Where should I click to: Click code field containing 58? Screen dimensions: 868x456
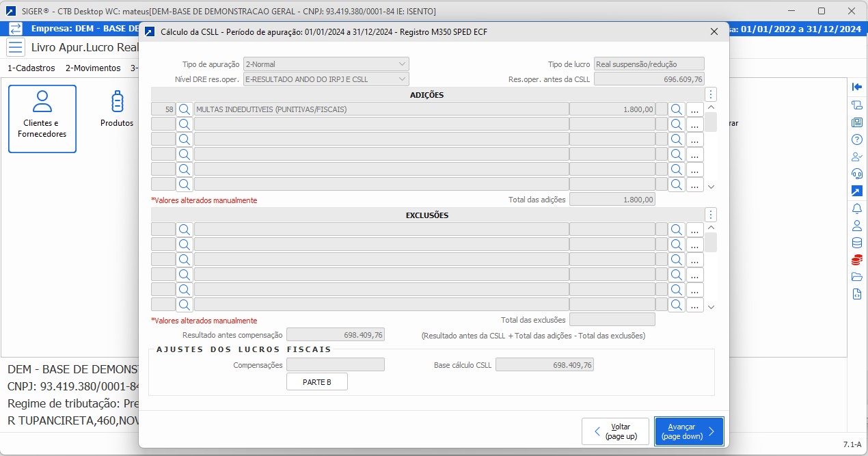(x=163, y=109)
